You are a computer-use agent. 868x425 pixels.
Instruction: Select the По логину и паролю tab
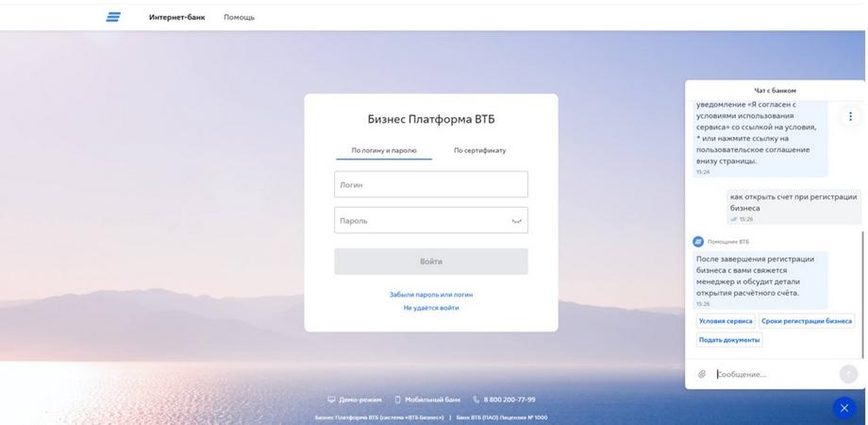tap(384, 151)
